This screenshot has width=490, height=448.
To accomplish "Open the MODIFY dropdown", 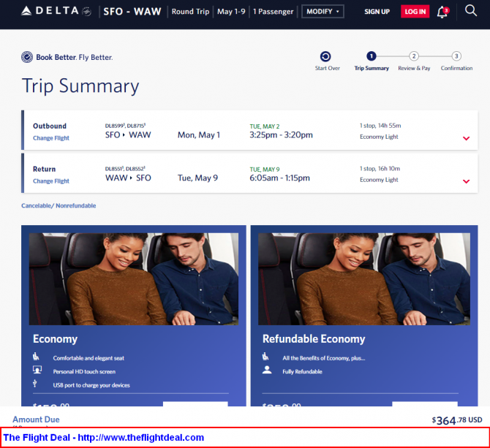I will coord(323,12).
